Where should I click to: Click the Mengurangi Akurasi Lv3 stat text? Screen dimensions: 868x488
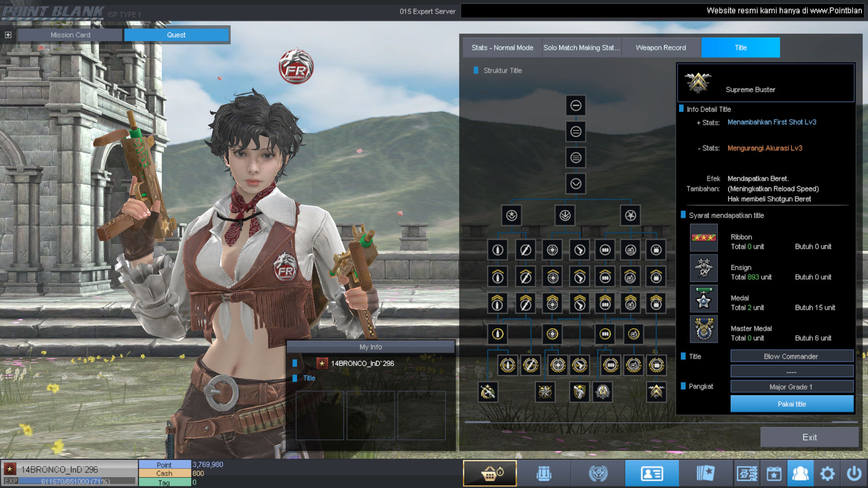764,148
